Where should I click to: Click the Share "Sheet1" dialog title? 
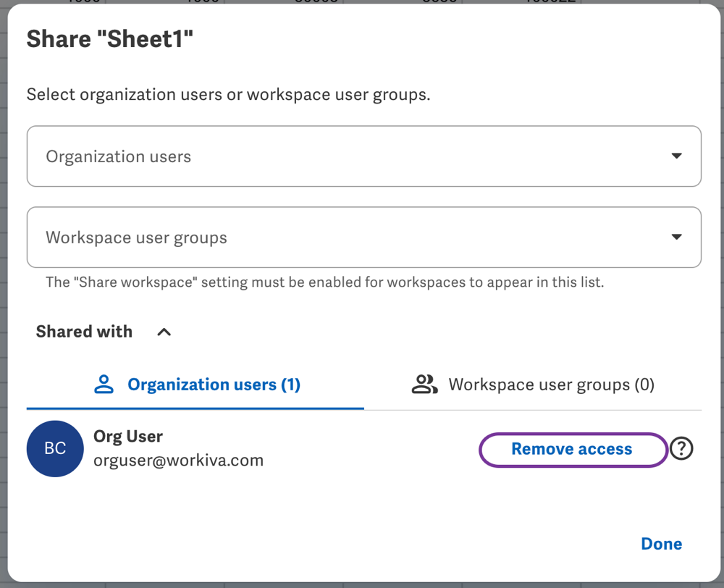tap(110, 39)
